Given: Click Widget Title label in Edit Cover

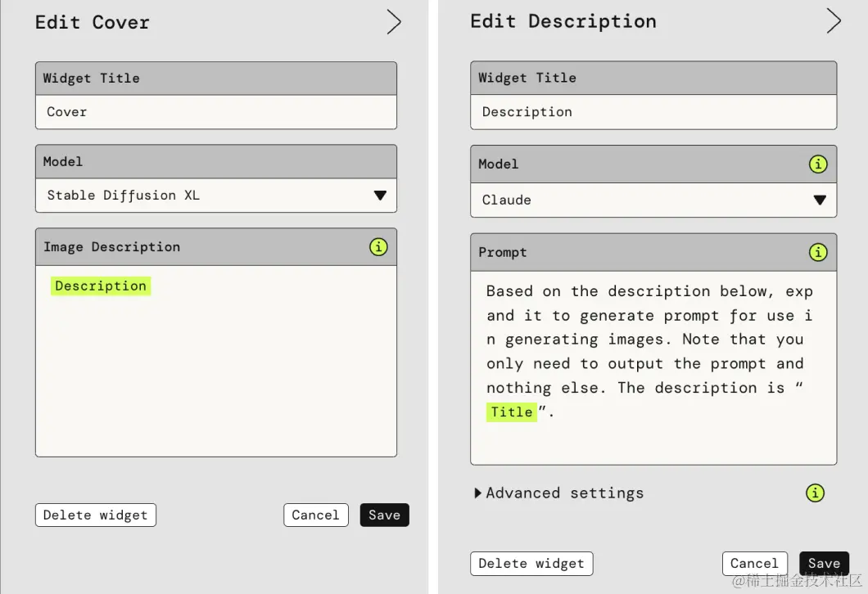Looking at the screenshot, I should [92, 78].
